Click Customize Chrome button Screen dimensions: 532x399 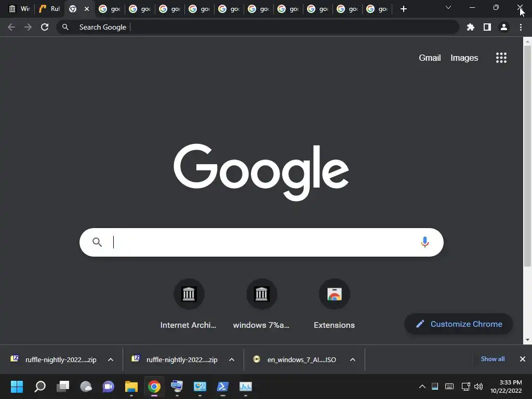[458, 324]
